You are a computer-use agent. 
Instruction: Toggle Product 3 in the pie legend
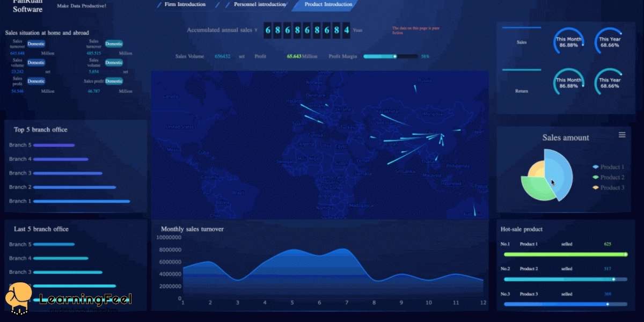click(x=609, y=187)
